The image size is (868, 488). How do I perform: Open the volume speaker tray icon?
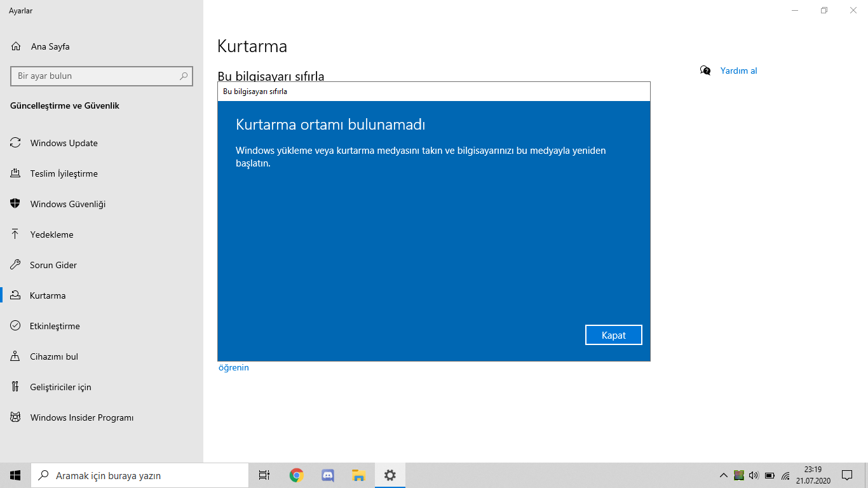click(754, 475)
